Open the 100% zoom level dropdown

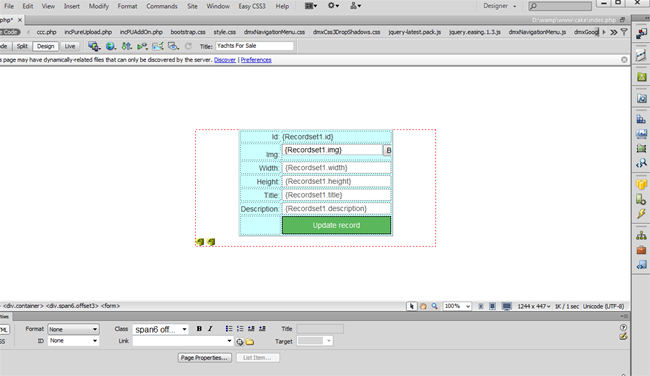457,306
